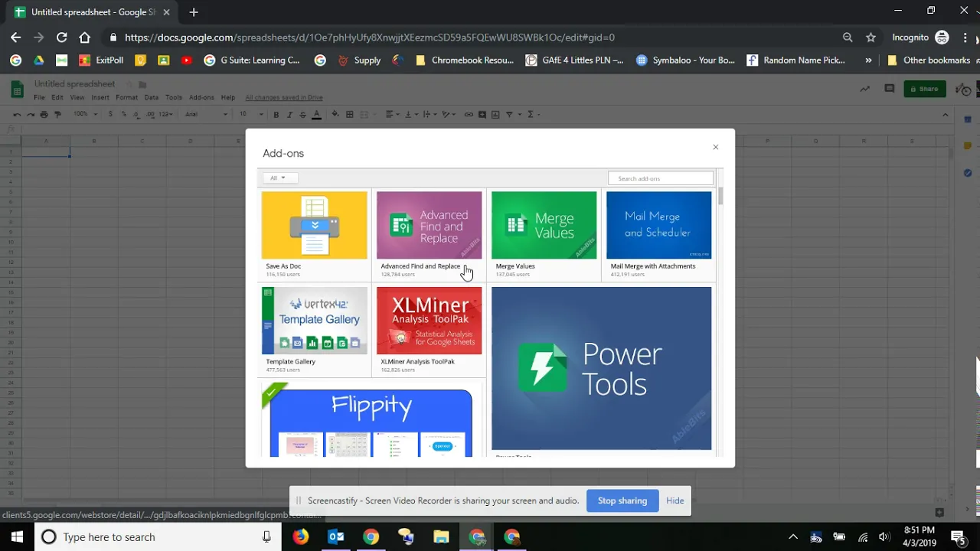Expand the Arial font dropdown
Image resolution: width=980 pixels, height=551 pixels.
tap(206, 114)
